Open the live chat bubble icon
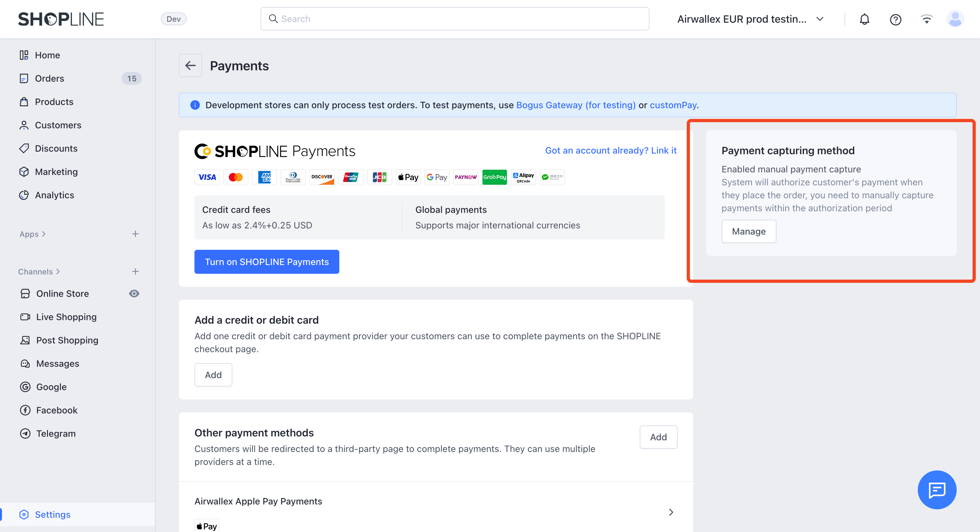The image size is (980, 532). (x=937, y=490)
